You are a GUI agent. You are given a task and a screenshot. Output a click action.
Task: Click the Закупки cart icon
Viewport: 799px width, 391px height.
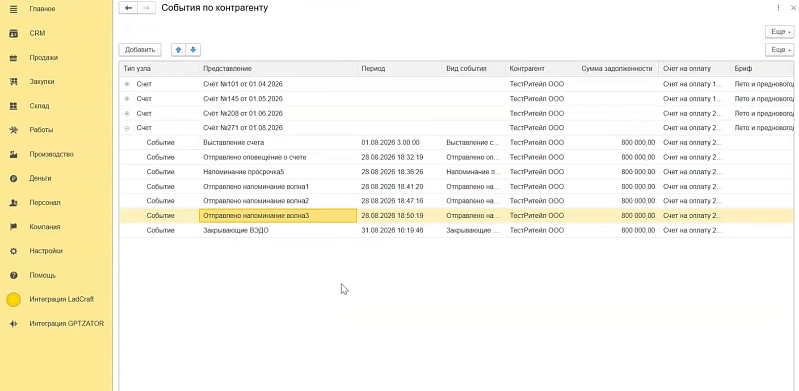pos(14,82)
